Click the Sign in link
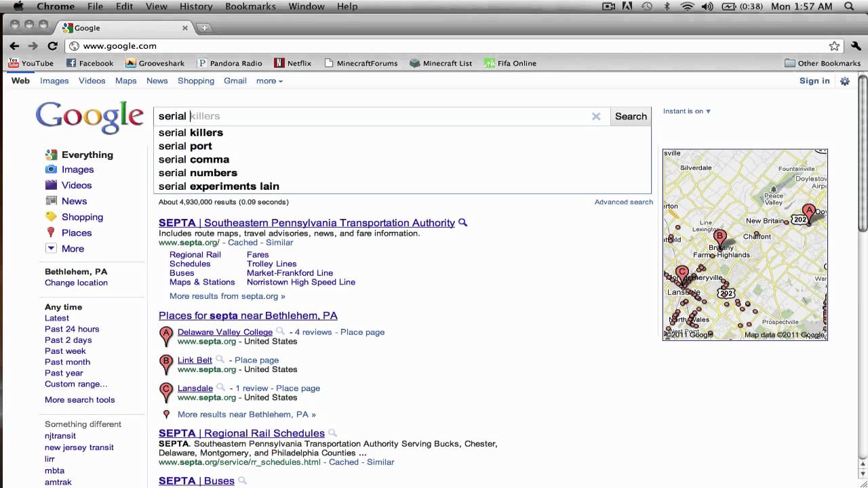This screenshot has width=868, height=488. [814, 81]
